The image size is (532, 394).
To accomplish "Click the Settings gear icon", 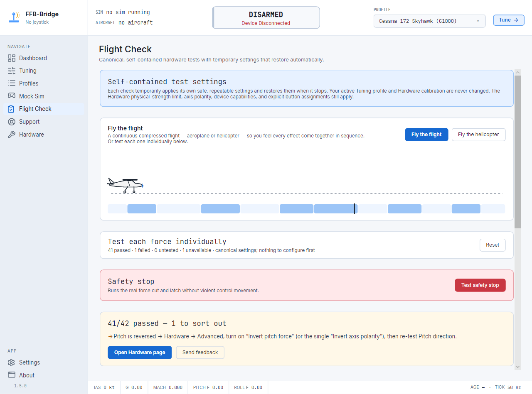I will click(x=12, y=362).
